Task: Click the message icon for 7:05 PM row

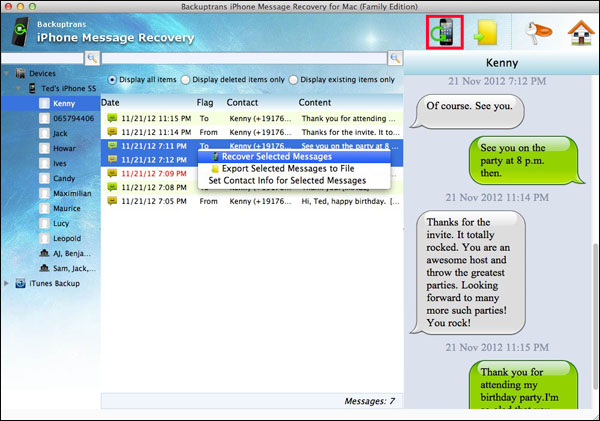Action: [x=112, y=201]
